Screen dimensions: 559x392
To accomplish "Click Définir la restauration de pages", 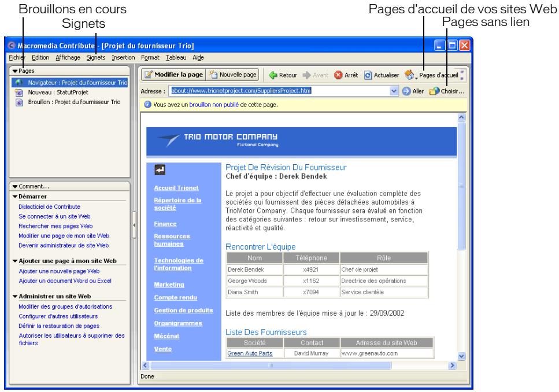I will (59, 326).
